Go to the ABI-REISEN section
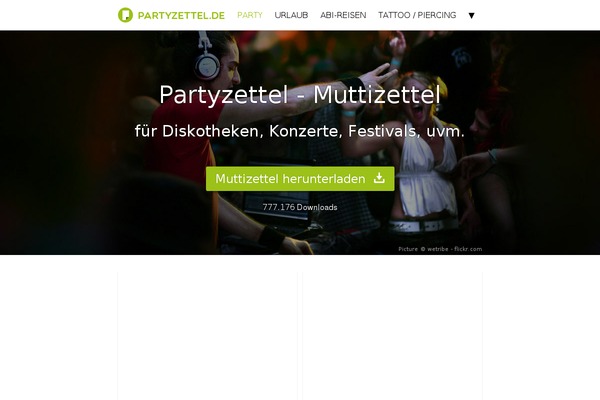 (x=343, y=15)
